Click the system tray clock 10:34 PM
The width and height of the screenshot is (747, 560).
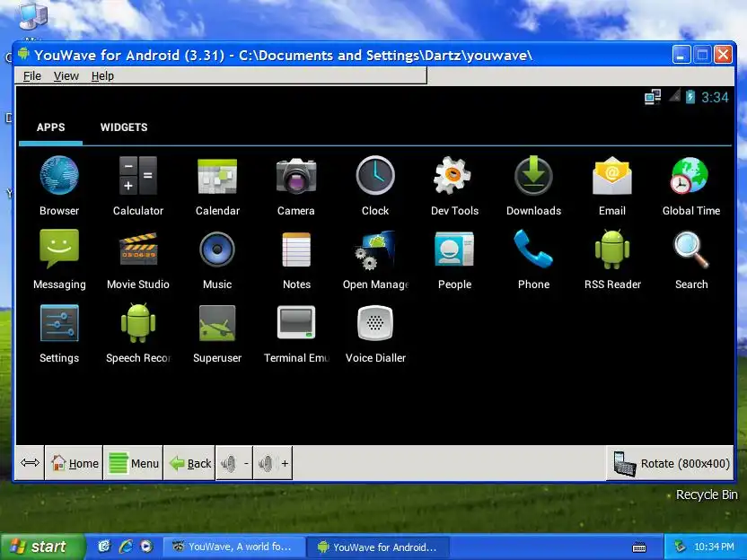(714, 547)
